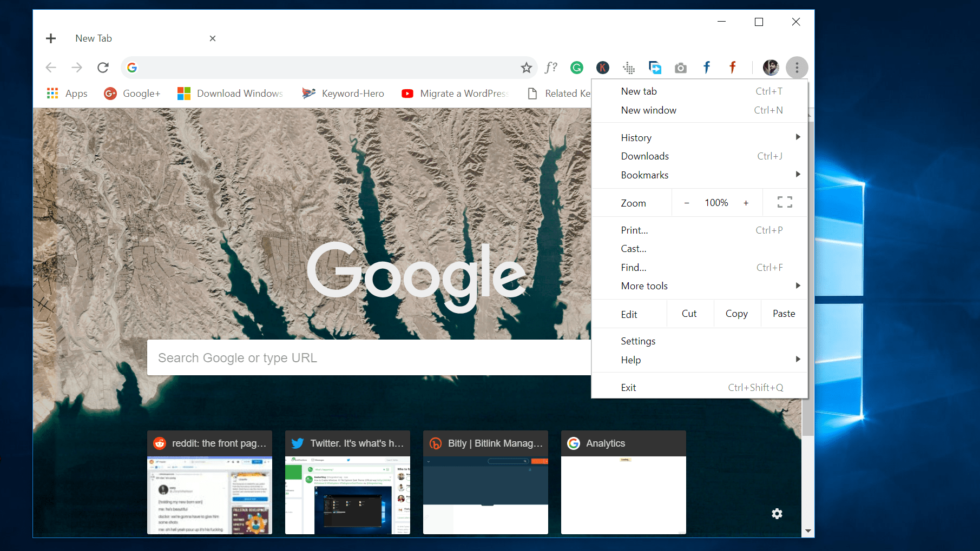980x551 pixels.
Task: Increase zoom with plus button
Action: click(x=746, y=203)
